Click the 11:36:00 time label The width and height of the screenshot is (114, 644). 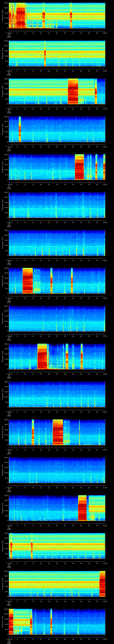click(9, 336)
